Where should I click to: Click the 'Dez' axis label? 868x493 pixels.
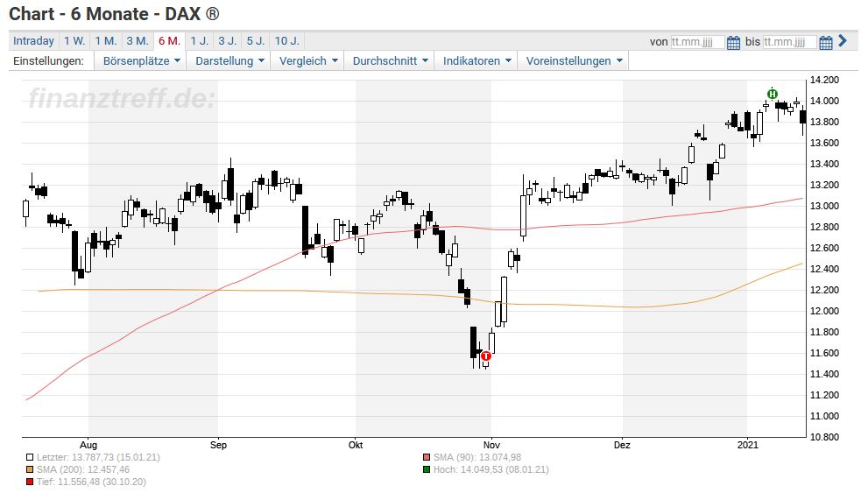[622, 445]
